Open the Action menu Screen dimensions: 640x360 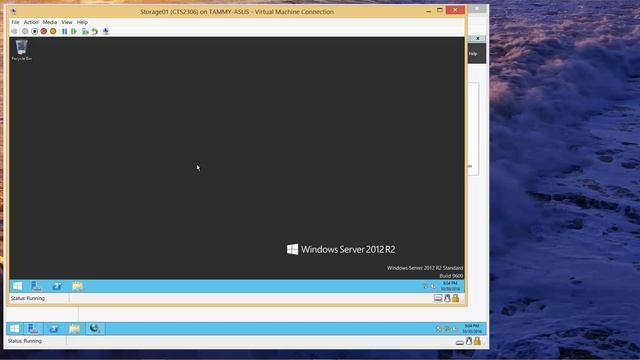point(31,22)
